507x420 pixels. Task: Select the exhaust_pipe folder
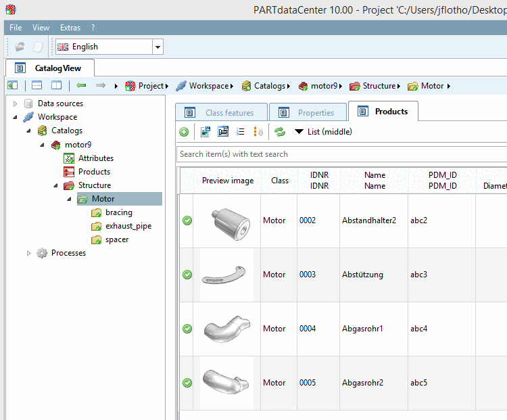128,226
